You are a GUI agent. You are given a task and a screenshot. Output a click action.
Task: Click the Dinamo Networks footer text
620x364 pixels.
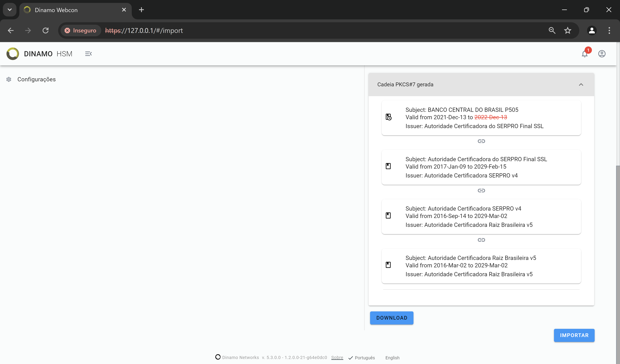240,358
